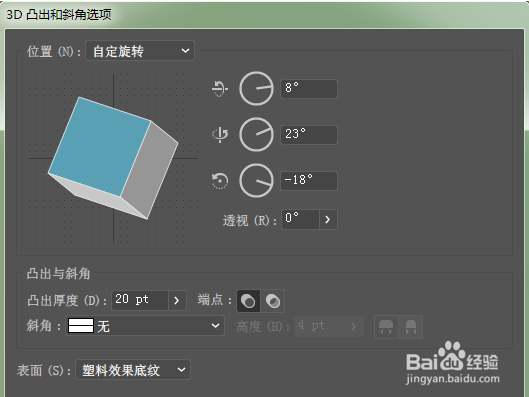Click the 3D 凸出和斜角选项 title bar
Image resolution: width=529 pixels, height=397 pixels.
point(264,15)
